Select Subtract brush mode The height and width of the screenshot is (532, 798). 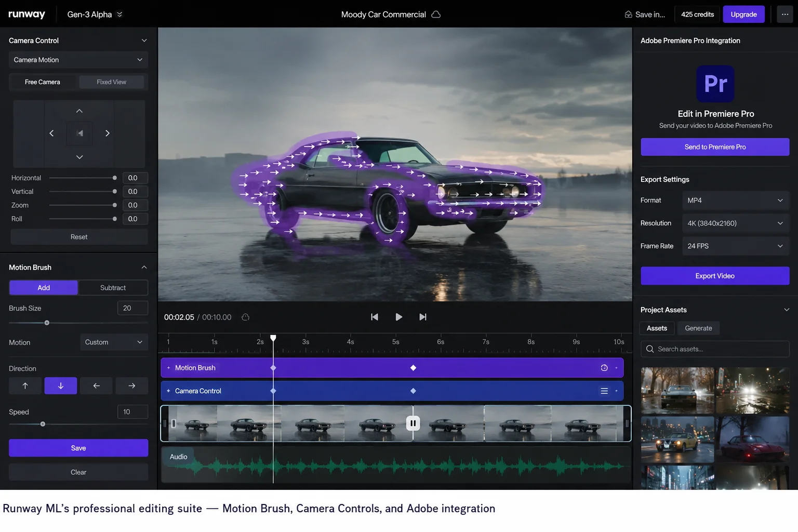[x=113, y=288]
